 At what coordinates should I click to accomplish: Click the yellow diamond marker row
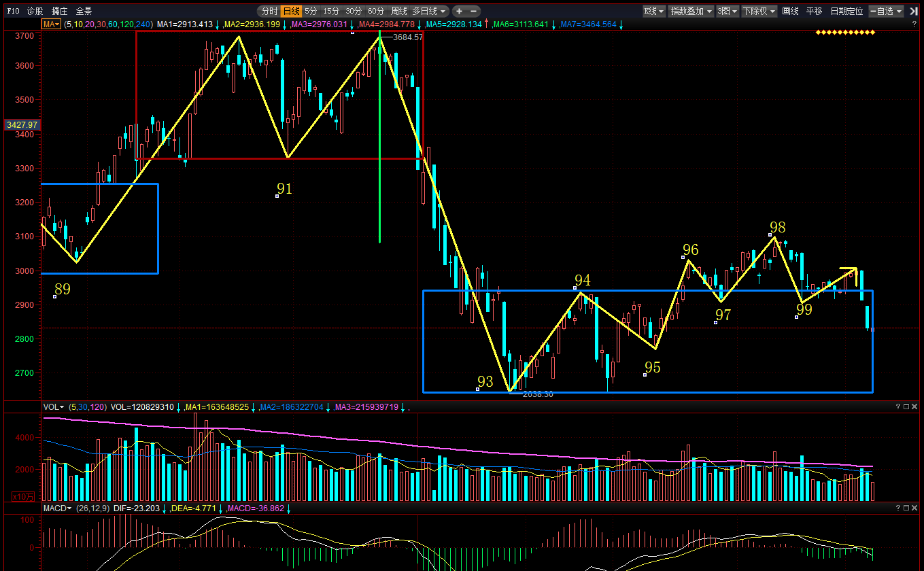pyautogui.click(x=845, y=33)
